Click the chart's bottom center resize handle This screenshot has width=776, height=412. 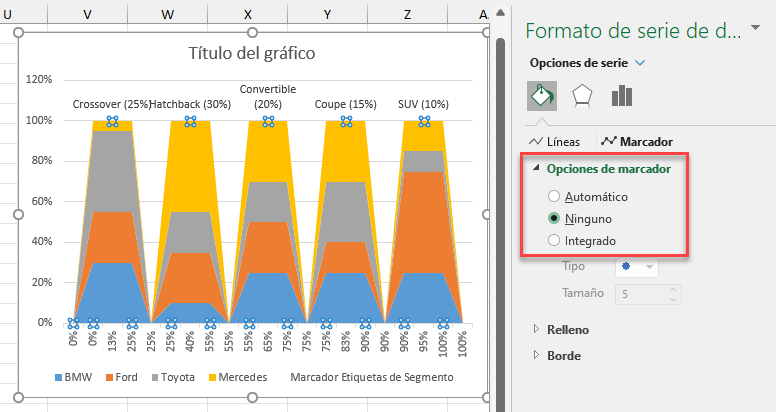[252, 397]
